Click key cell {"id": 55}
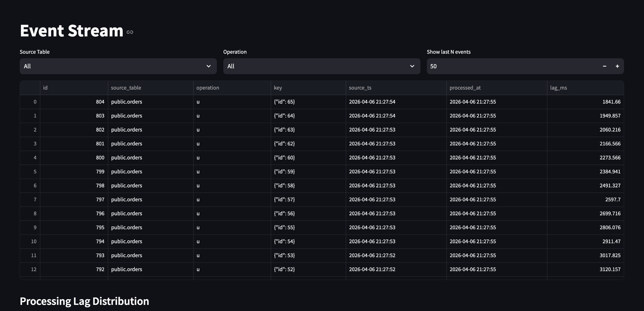Screen dimensions: 644x311 [308, 227]
